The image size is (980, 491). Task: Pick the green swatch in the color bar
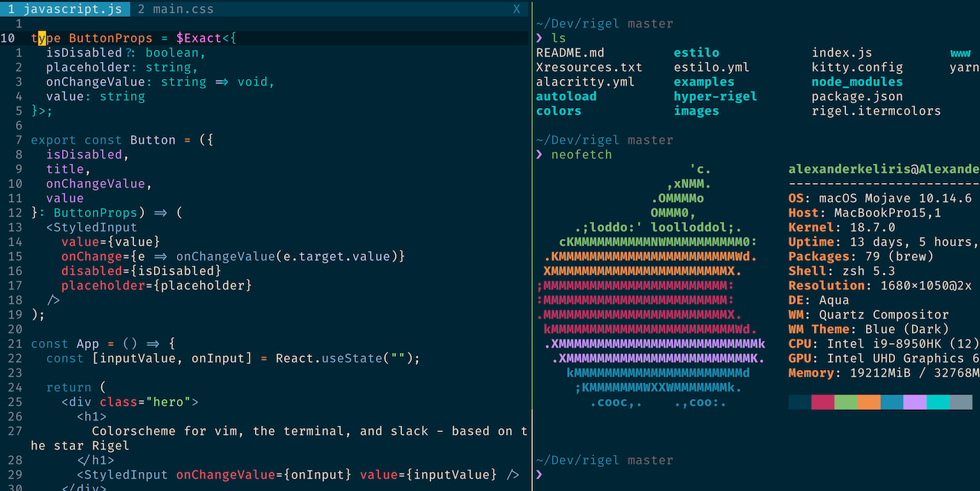point(845,402)
